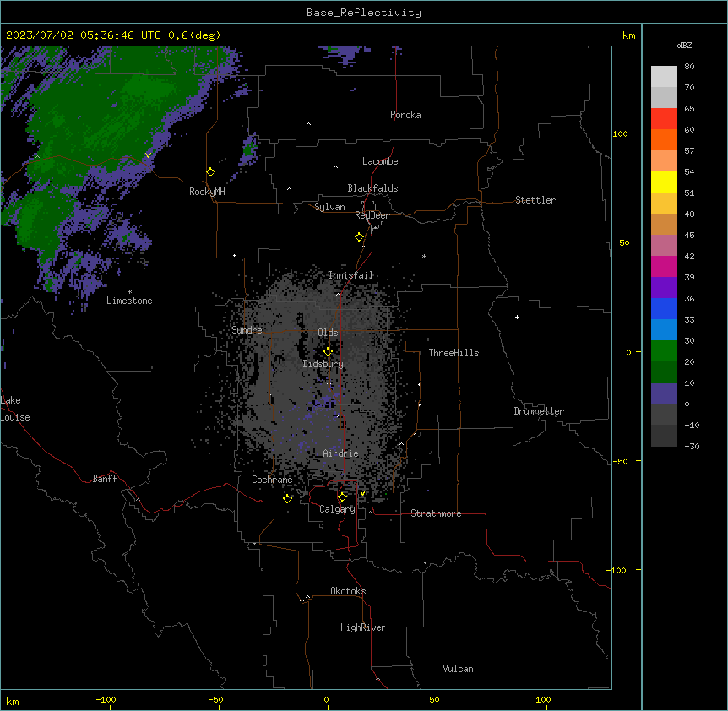
Task: Click the Calgary city label
Action: (337, 509)
